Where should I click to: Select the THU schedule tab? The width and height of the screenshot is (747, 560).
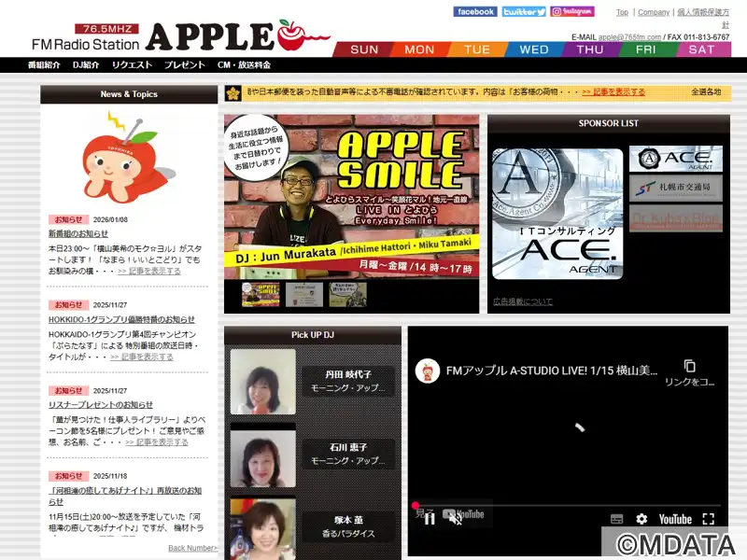tap(590, 49)
